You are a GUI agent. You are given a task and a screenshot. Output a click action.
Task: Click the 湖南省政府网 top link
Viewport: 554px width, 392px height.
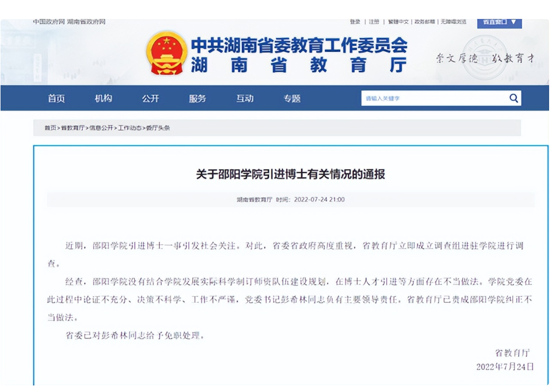pos(86,22)
